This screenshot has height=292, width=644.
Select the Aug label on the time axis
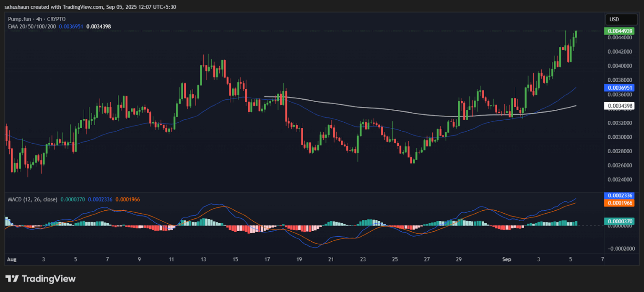(x=12, y=259)
